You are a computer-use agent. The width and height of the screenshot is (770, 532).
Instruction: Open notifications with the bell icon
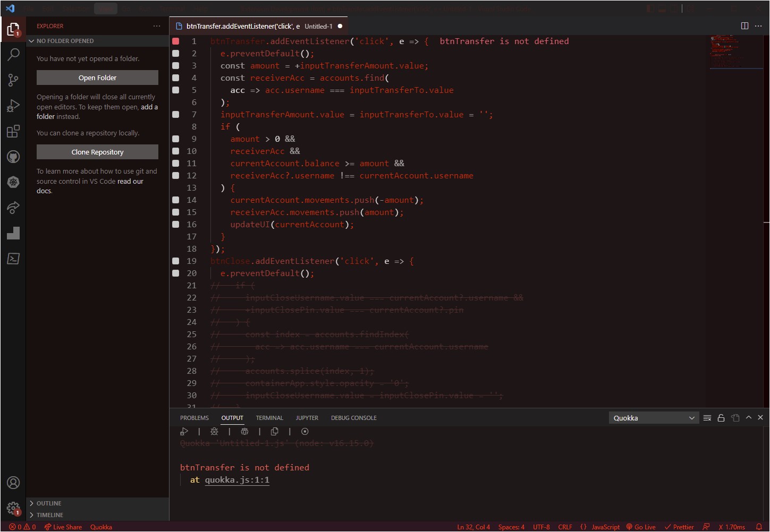click(x=759, y=527)
